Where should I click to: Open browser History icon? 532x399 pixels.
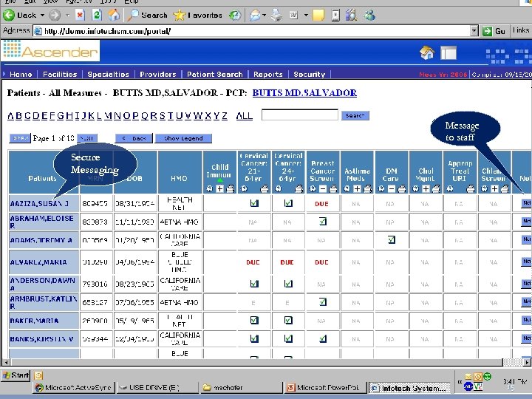pos(235,15)
